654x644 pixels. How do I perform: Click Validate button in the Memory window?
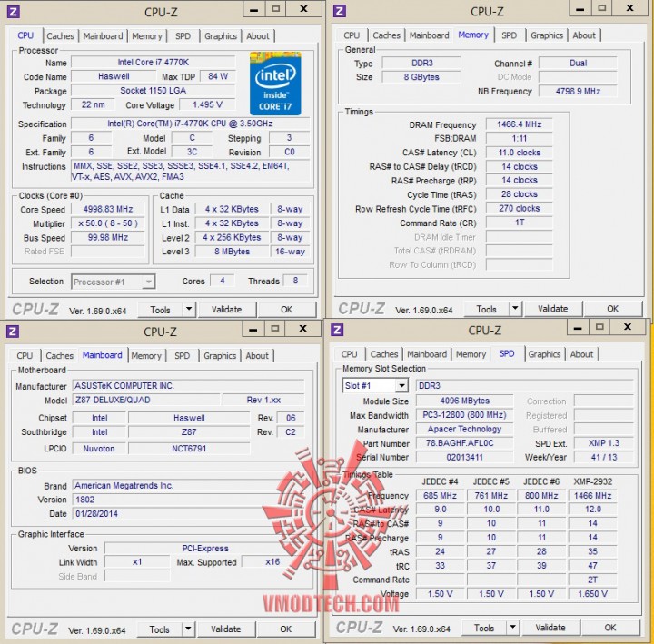[552, 309]
